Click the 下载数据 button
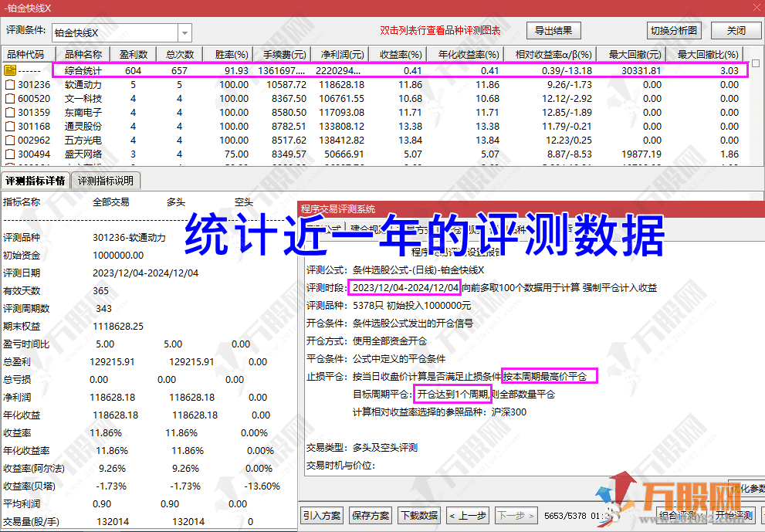 point(419,516)
